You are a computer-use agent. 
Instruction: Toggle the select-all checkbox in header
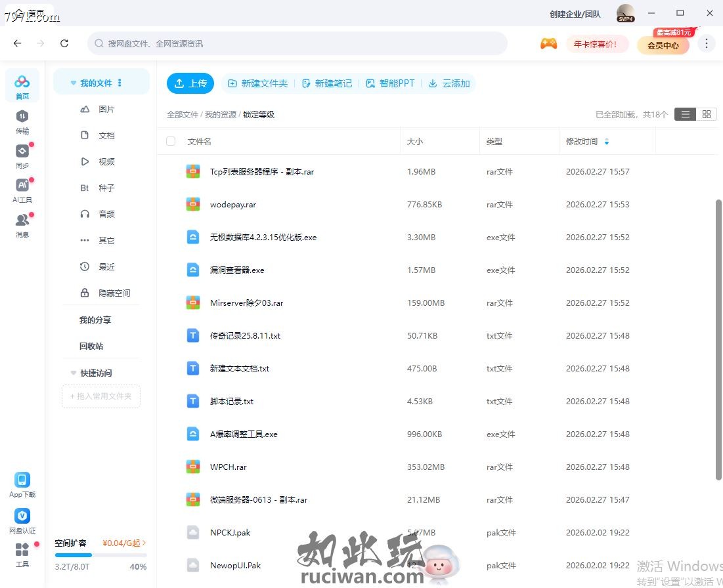(x=171, y=141)
